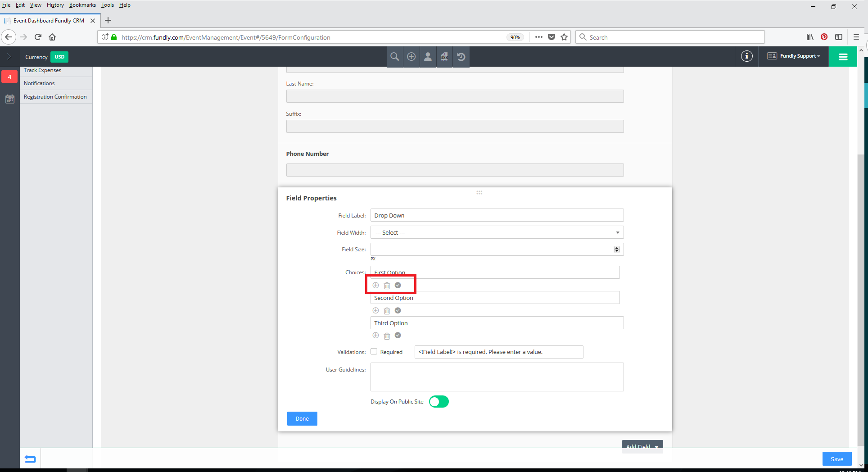Open the recent history icon in CRM toolbar
Viewport: 868px width, 472px height.
coord(461,57)
